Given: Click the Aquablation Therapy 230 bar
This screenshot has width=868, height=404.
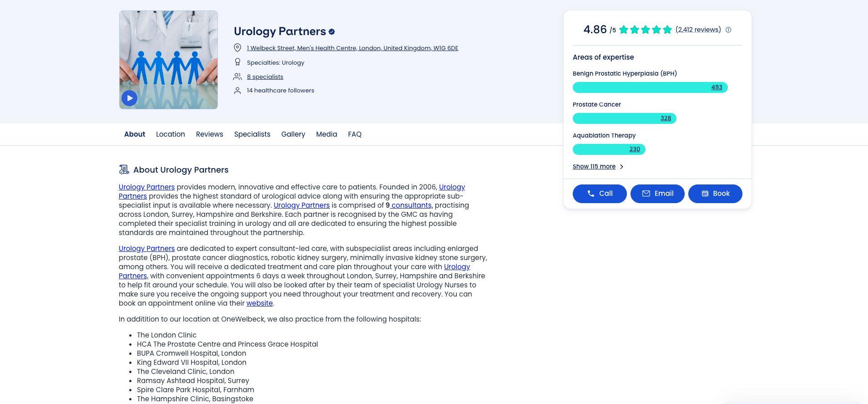Looking at the screenshot, I should [x=609, y=149].
